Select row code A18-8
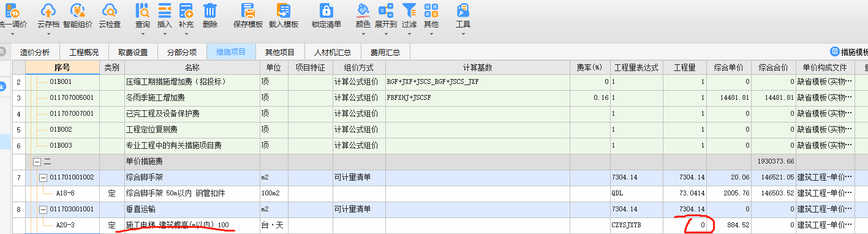This screenshot has height=234, width=868. point(66,193)
